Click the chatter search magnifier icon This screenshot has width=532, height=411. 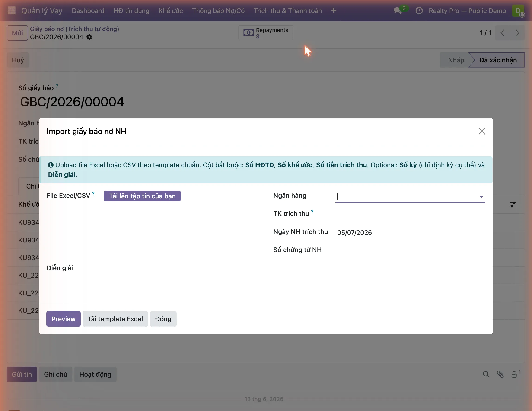pos(486,374)
